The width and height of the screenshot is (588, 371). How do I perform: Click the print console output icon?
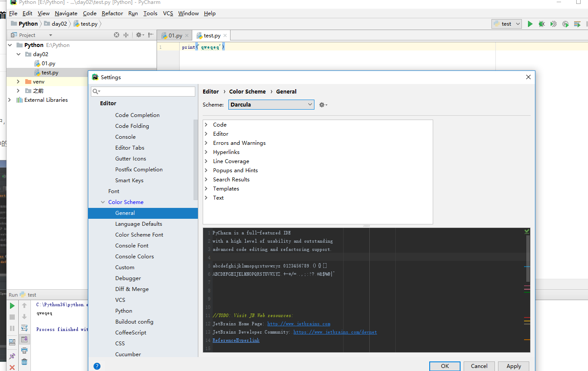[24, 351]
